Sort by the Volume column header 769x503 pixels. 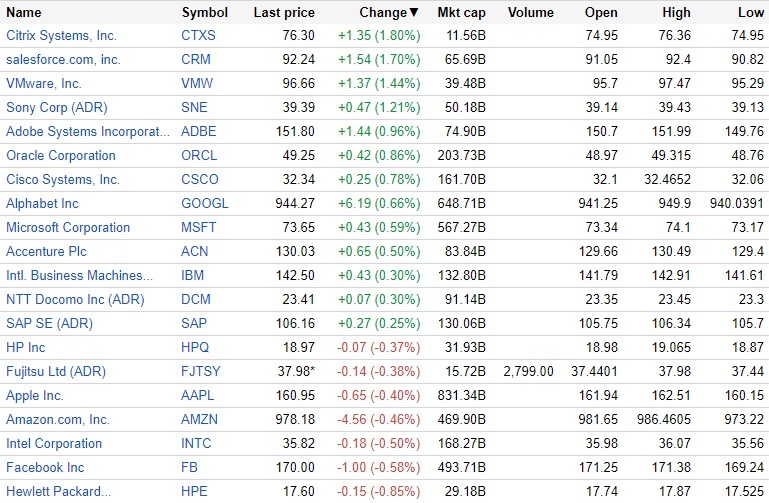coord(530,13)
